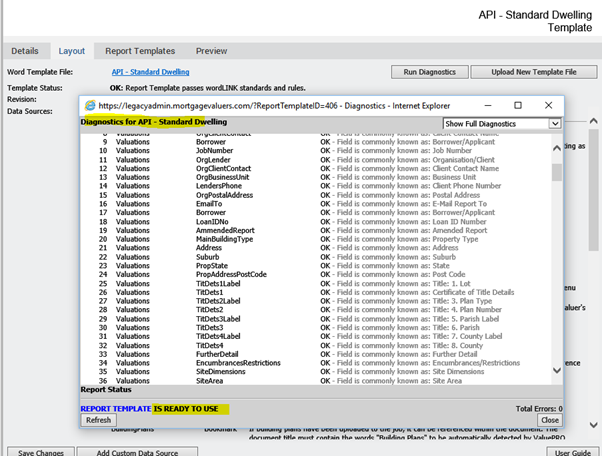Switch to the Layout tab
602x456 pixels.
72,51
